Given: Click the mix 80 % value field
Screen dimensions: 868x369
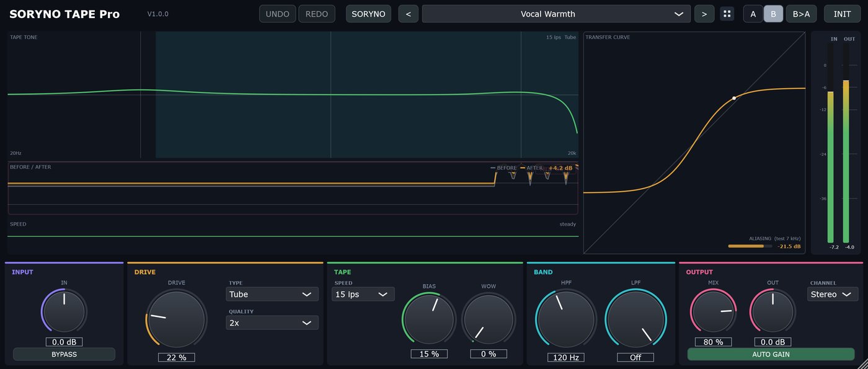Looking at the screenshot, I should (x=713, y=342).
